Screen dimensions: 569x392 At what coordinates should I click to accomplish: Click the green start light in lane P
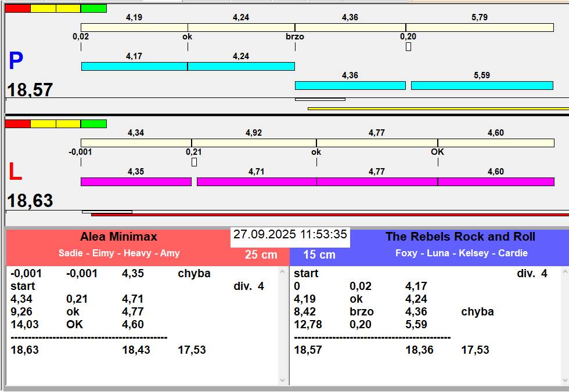[x=93, y=8]
